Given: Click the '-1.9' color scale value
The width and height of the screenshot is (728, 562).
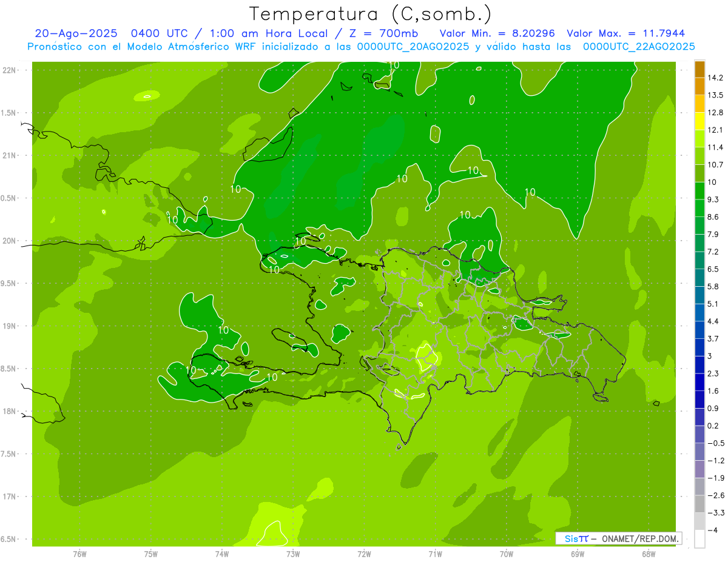Looking at the screenshot, I should coord(716,478).
